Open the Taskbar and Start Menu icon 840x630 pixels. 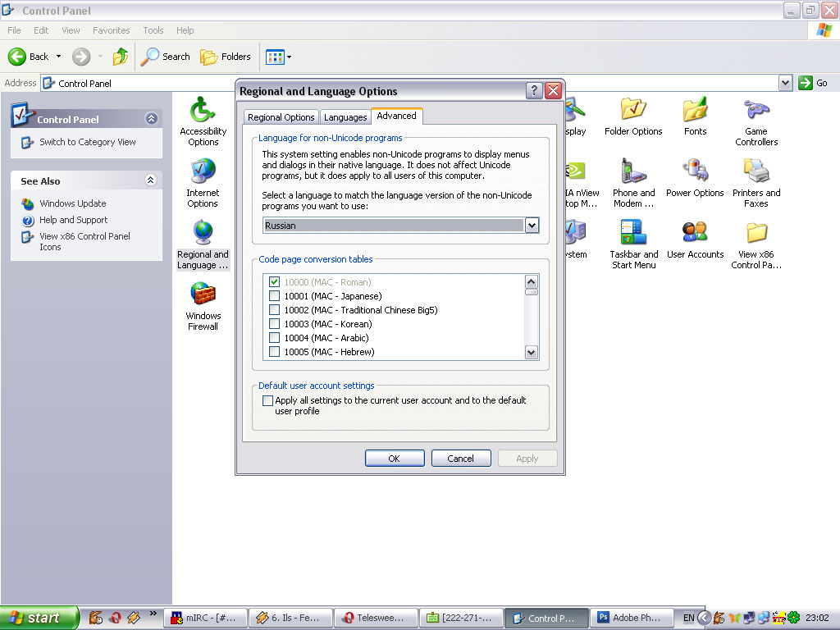633,234
